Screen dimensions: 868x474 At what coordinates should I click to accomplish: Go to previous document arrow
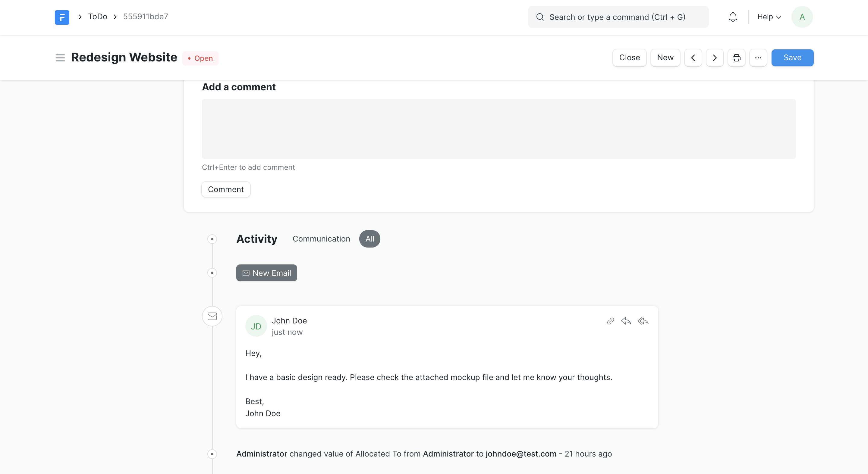[x=693, y=58]
